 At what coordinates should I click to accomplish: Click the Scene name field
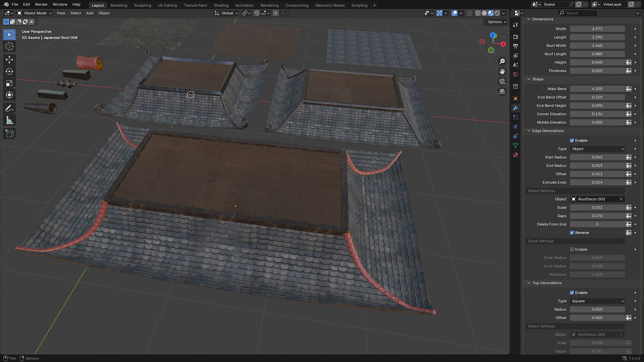555,4
